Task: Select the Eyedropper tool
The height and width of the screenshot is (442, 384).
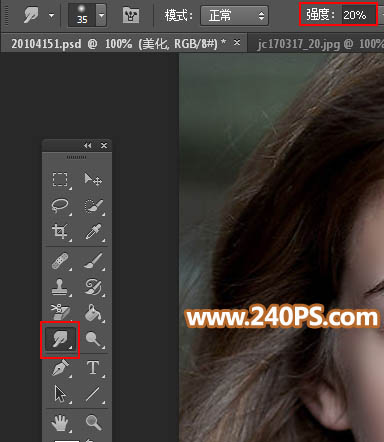Action: (93, 232)
